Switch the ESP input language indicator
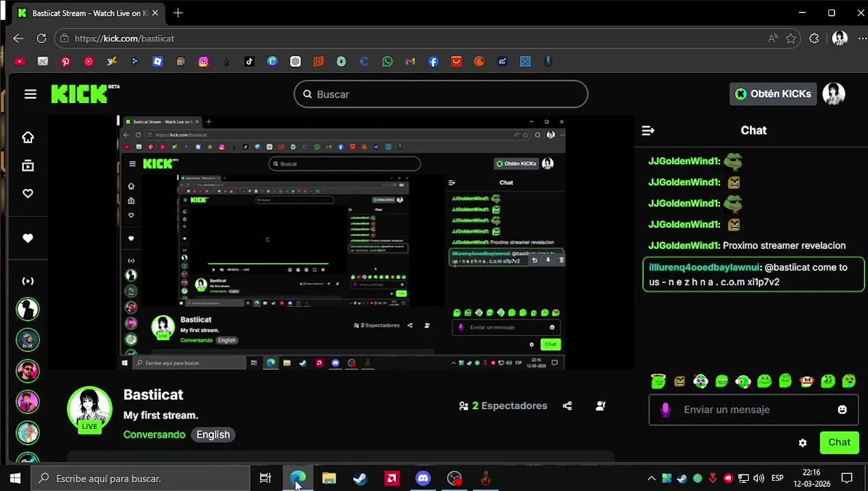Image resolution: width=868 pixels, height=491 pixels. coord(777,479)
